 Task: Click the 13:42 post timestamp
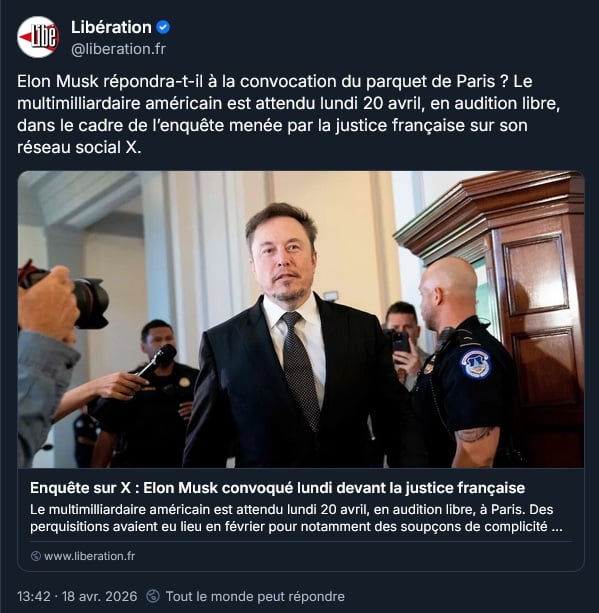coord(34,596)
